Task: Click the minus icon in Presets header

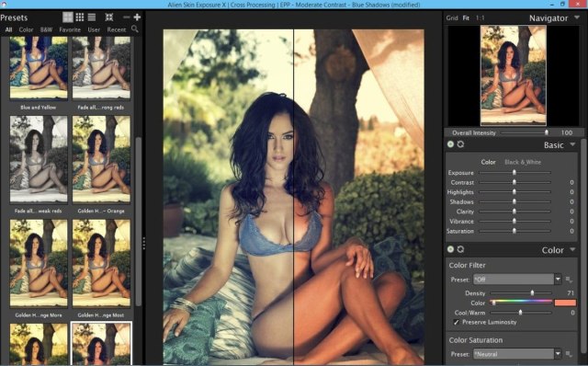Action: tap(127, 17)
